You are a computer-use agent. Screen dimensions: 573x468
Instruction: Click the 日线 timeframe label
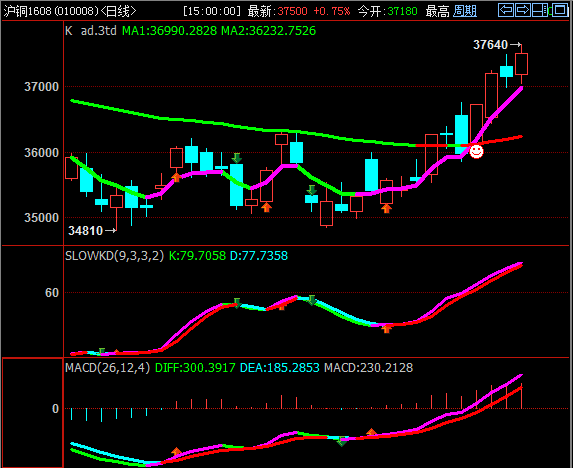click(x=118, y=11)
